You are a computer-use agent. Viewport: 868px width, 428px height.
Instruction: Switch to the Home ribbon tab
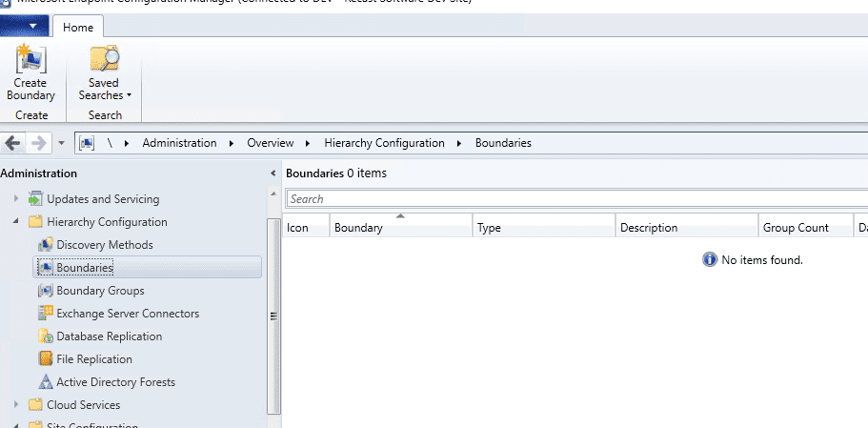click(78, 28)
